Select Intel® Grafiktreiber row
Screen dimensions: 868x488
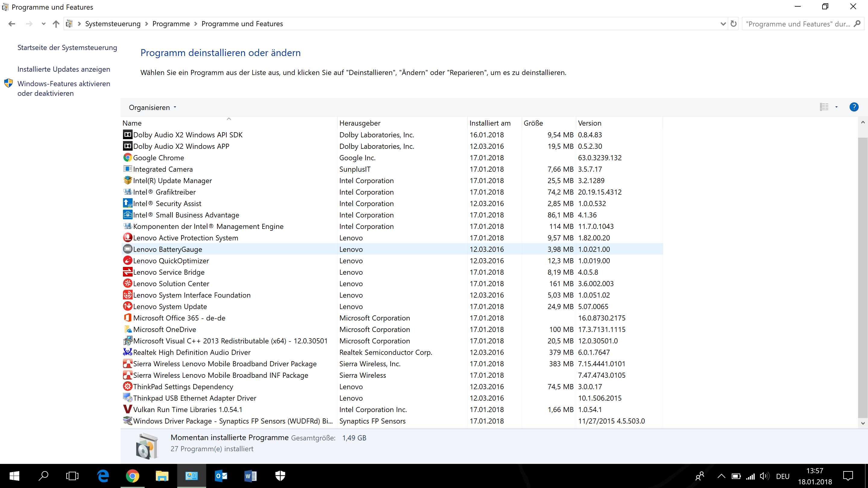(x=392, y=192)
